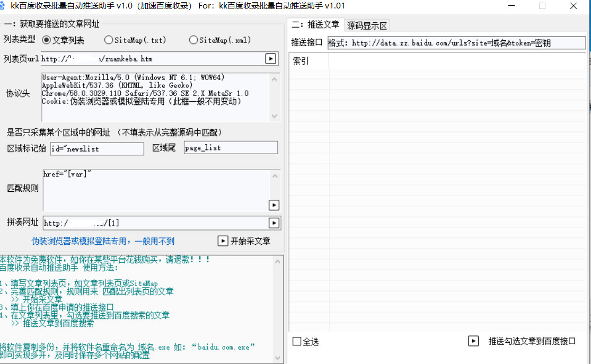Image resolution: width=591 pixels, height=364 pixels.
Task: Click the line 本软件为免费软件 in instructions
Action: [105, 259]
